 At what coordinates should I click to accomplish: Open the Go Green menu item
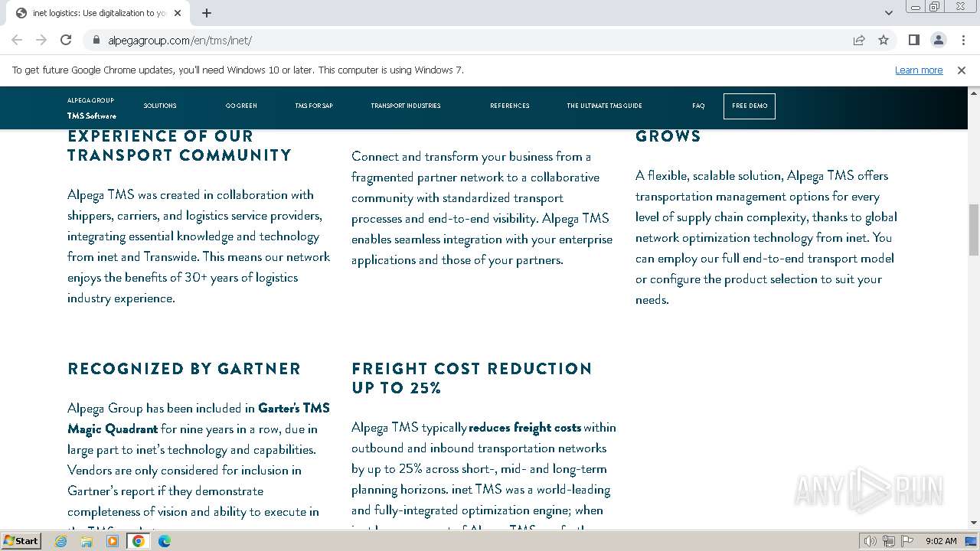pos(241,106)
